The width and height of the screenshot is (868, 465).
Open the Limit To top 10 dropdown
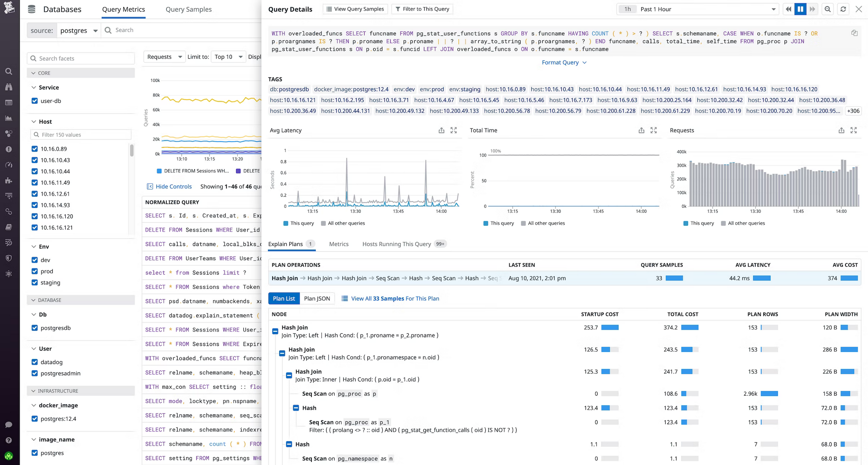click(x=227, y=56)
